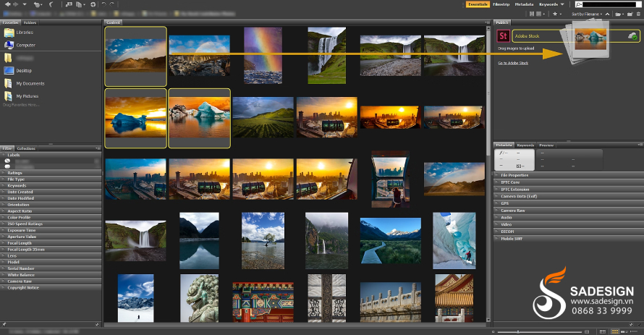Open Computer in Favorites
Image resolution: width=644 pixels, height=335 pixels.
pyautogui.click(x=20, y=45)
